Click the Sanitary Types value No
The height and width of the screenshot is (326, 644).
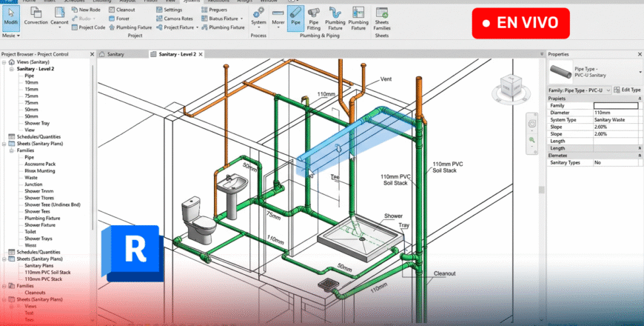pyautogui.click(x=615, y=162)
